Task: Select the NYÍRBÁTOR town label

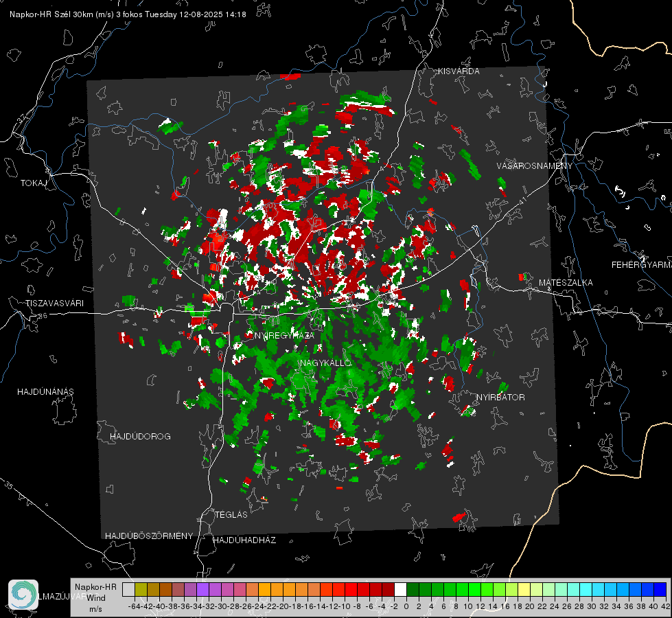Action: [x=500, y=398]
